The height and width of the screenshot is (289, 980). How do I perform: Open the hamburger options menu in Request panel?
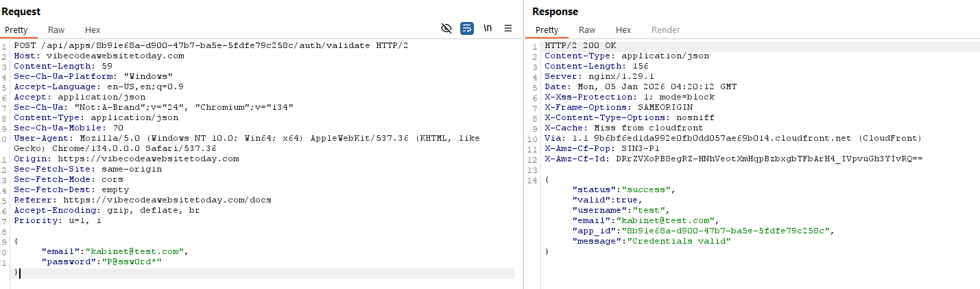coord(508,28)
